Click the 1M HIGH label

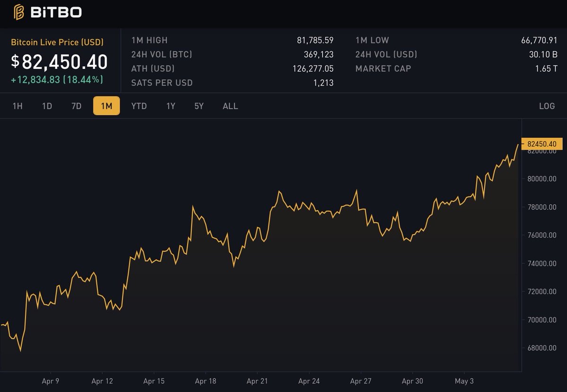149,41
